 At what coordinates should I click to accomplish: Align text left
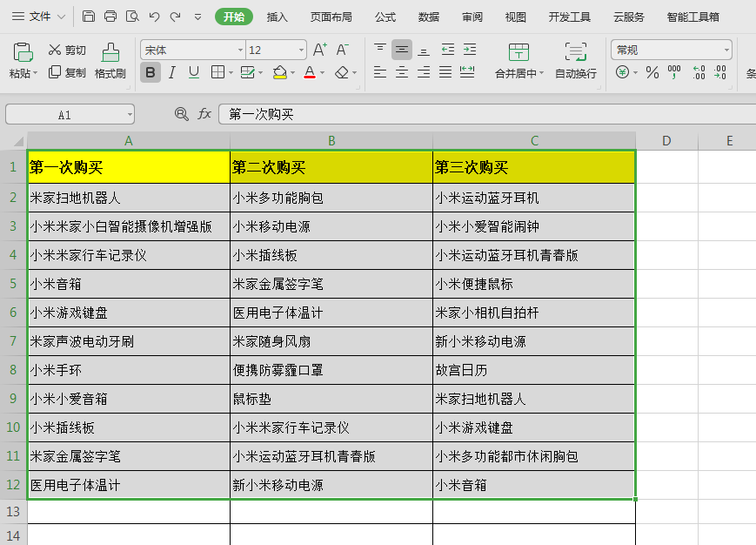tap(380, 73)
